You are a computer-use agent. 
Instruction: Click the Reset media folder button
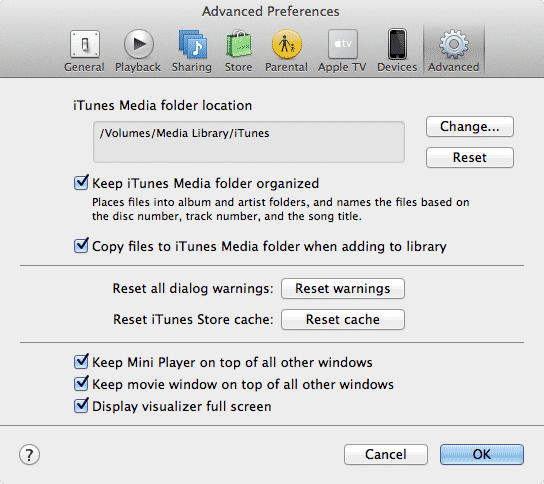click(470, 158)
